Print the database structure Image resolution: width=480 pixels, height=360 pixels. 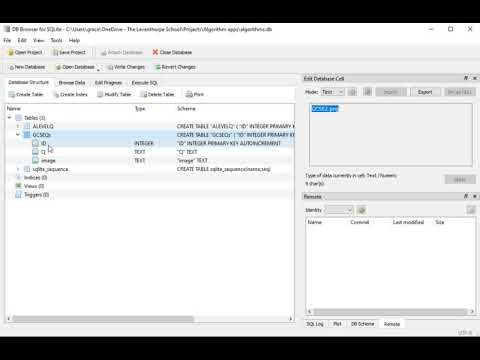pyautogui.click(x=195, y=94)
